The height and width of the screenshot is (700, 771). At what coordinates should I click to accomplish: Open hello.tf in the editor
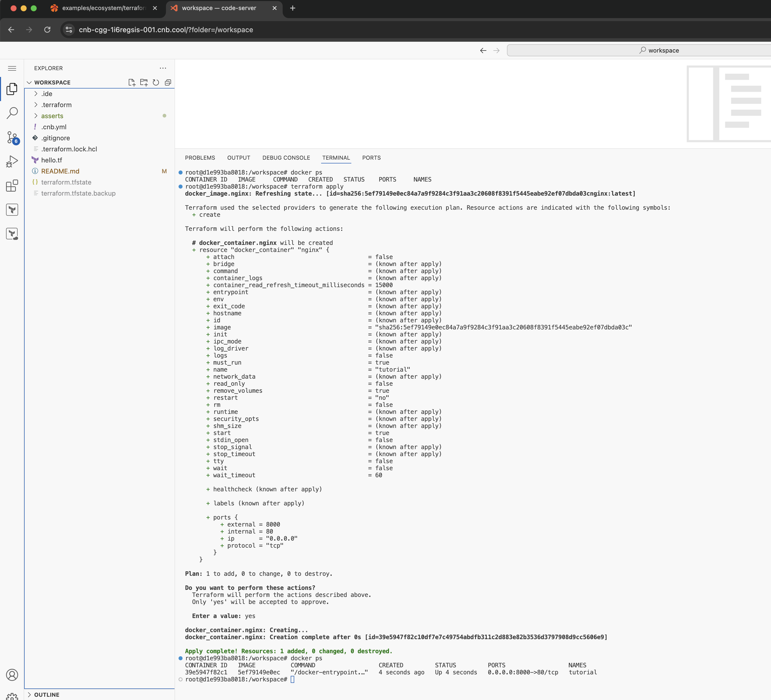tap(52, 160)
